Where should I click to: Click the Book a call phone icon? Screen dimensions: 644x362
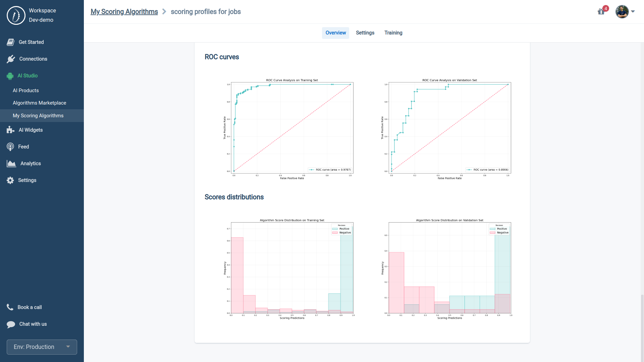(x=10, y=307)
